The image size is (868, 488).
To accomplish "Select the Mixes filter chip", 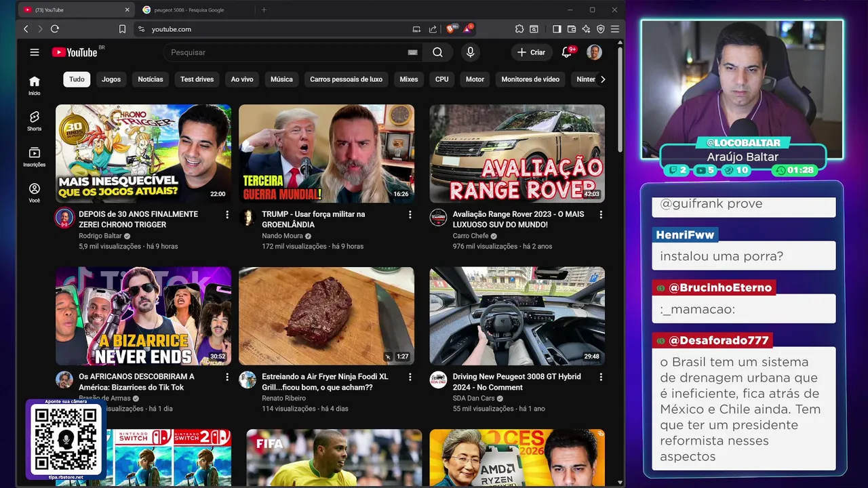I will click(409, 79).
